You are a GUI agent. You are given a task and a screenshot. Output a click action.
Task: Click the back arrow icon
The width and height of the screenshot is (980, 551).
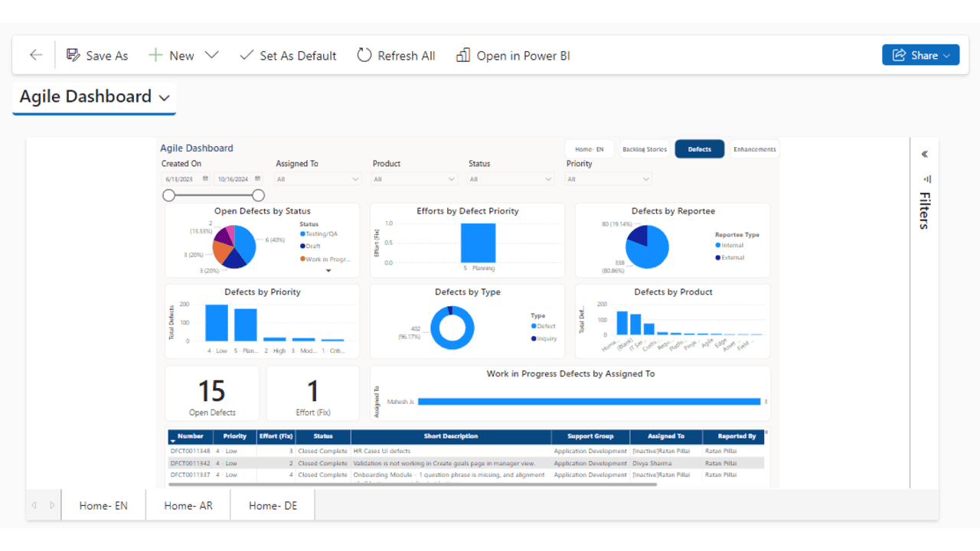click(x=35, y=55)
